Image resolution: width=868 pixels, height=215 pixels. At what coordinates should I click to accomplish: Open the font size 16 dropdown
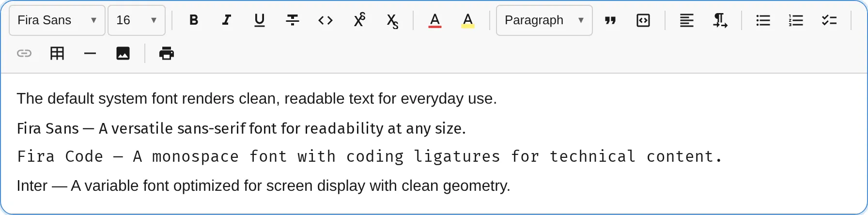[137, 20]
